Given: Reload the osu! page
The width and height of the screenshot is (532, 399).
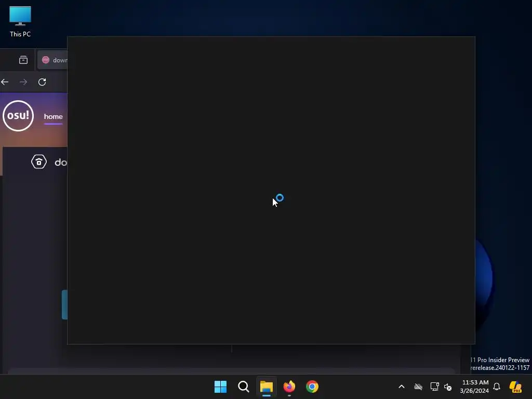Looking at the screenshot, I should (x=42, y=82).
